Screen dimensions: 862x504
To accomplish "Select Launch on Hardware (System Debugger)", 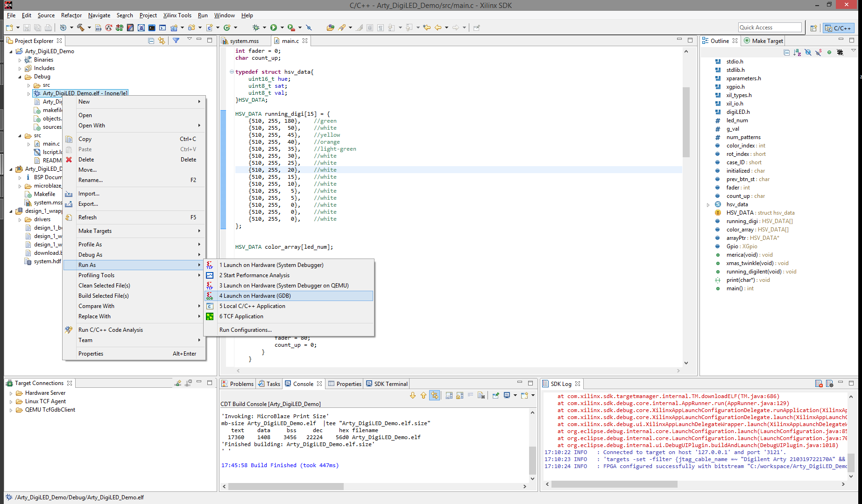I will [289, 265].
